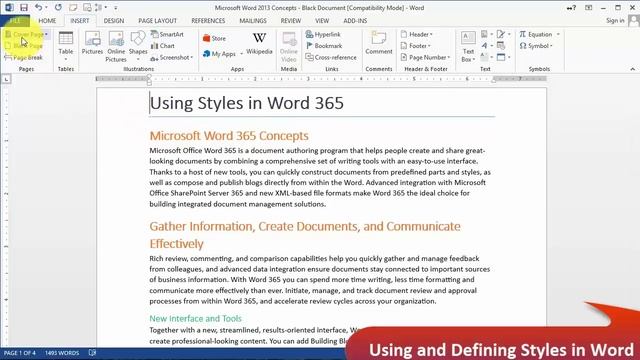The image size is (640, 360).
Task: Click the Wikipedia app icon
Action: tap(259, 43)
